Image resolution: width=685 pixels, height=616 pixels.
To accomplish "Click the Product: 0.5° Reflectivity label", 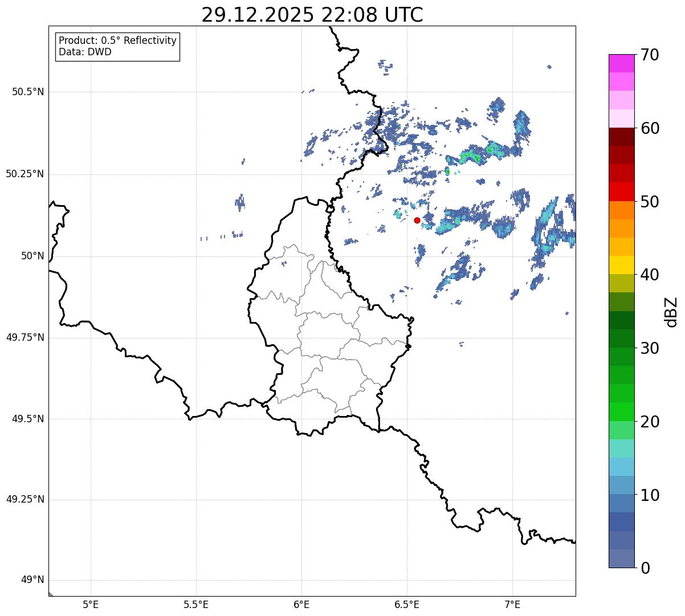I will pos(117,41).
